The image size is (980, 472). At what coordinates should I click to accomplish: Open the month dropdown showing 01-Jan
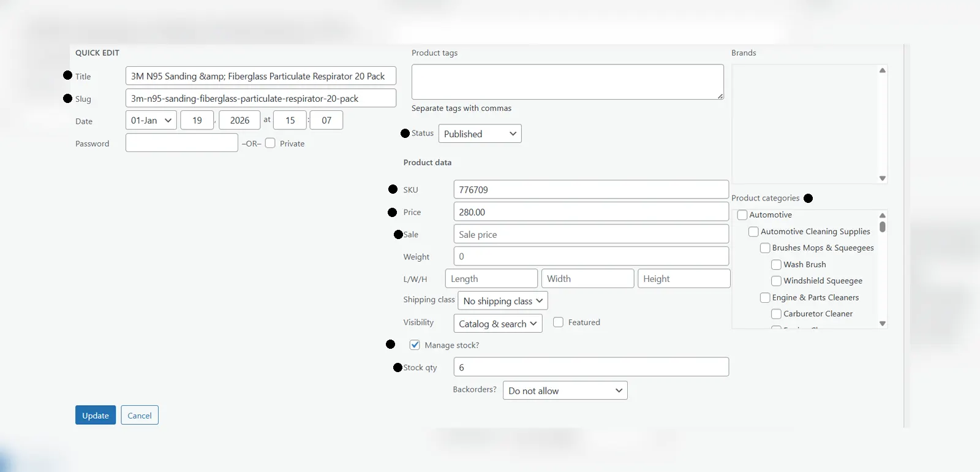[x=151, y=120]
